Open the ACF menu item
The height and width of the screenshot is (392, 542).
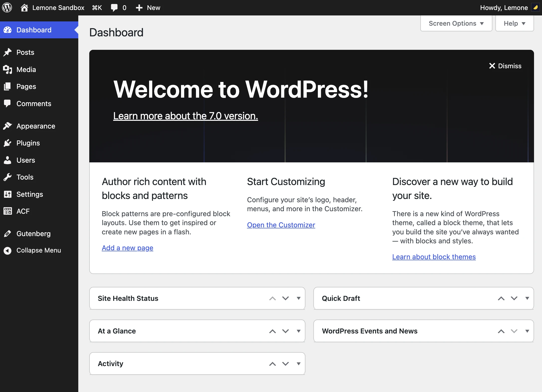point(39,211)
